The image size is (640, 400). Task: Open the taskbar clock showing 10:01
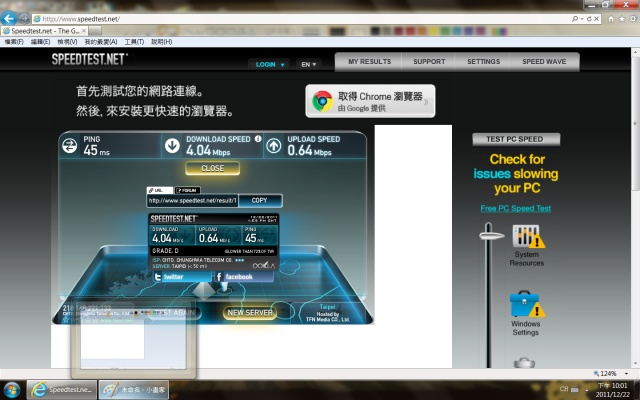pos(613,390)
